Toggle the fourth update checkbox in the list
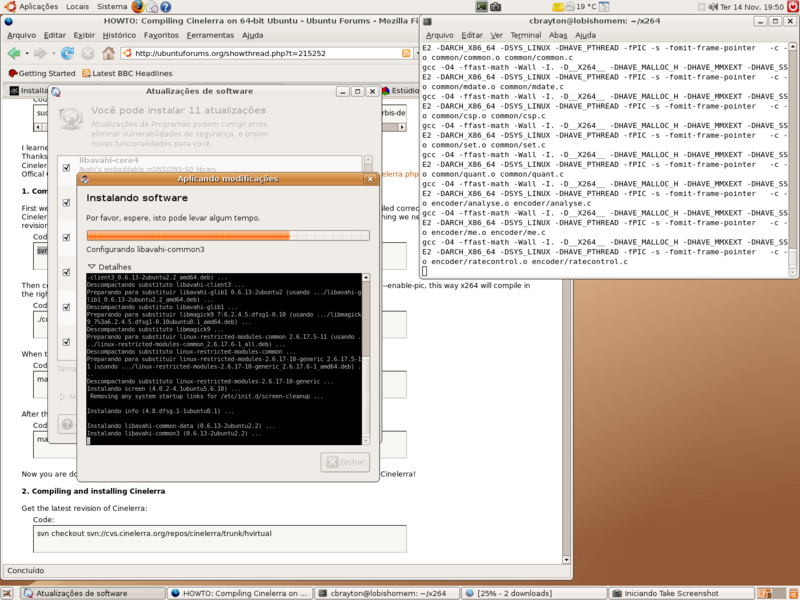 66,272
